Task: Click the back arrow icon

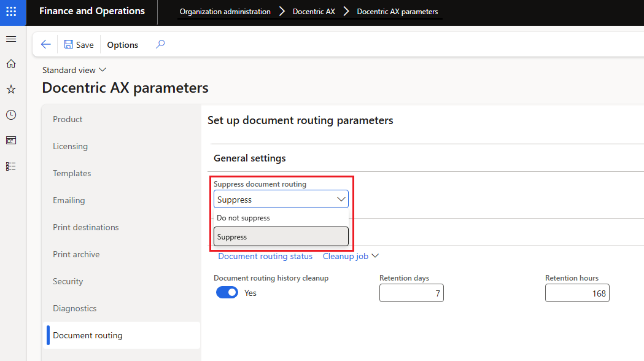Action: (45, 44)
